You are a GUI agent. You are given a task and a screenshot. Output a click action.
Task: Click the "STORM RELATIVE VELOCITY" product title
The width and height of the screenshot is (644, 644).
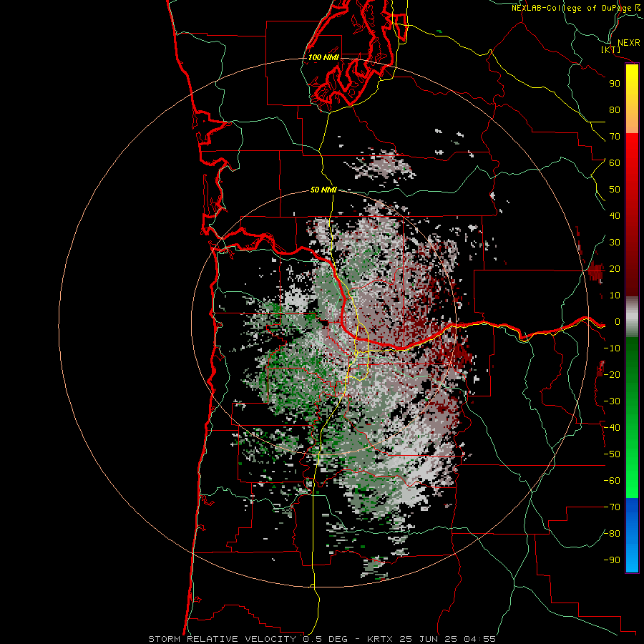click(x=223, y=639)
